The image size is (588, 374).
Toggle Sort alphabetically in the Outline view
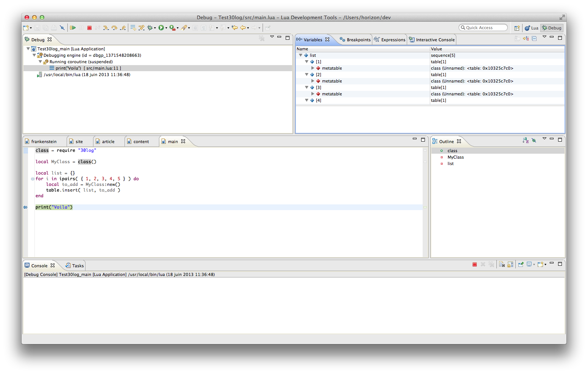(x=526, y=140)
